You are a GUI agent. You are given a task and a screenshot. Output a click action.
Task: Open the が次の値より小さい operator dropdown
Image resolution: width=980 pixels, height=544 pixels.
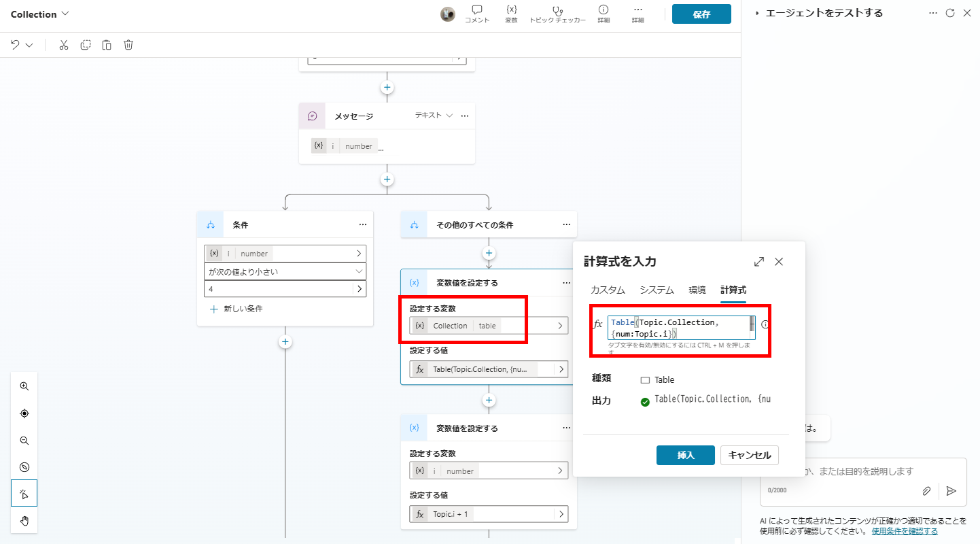click(x=285, y=271)
